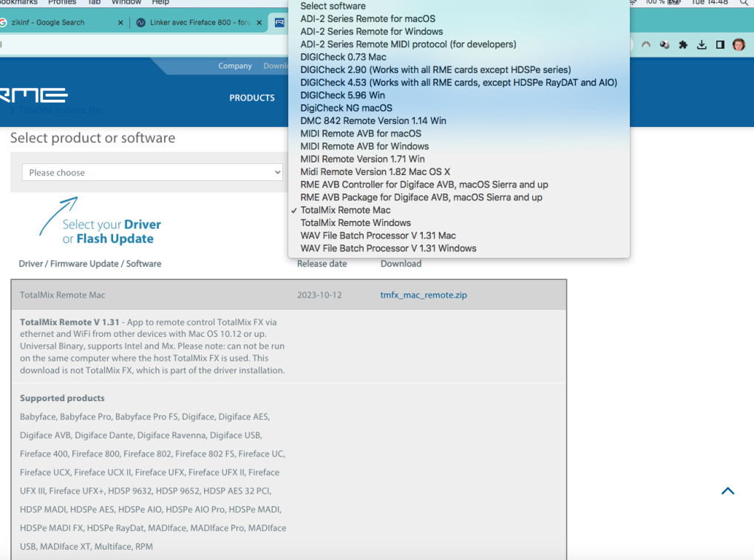Choose 'TotalMix Remote Windows' option
Screen dimensions: 754x560
point(356,222)
